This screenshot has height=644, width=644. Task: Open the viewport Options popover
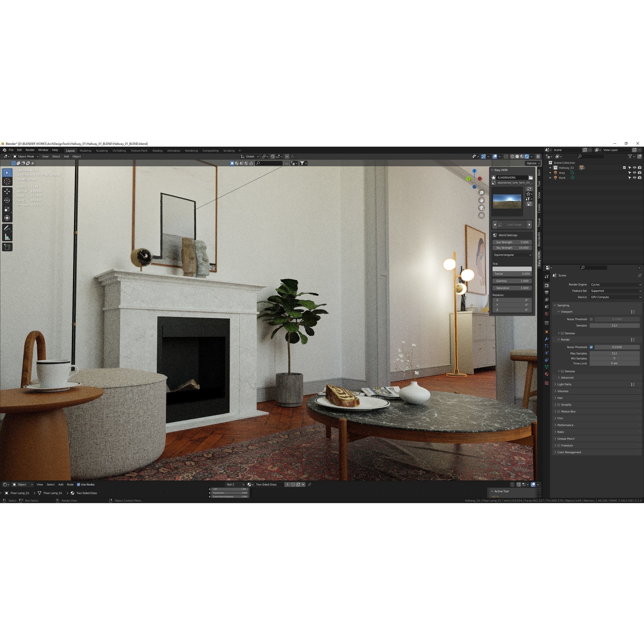[532, 163]
